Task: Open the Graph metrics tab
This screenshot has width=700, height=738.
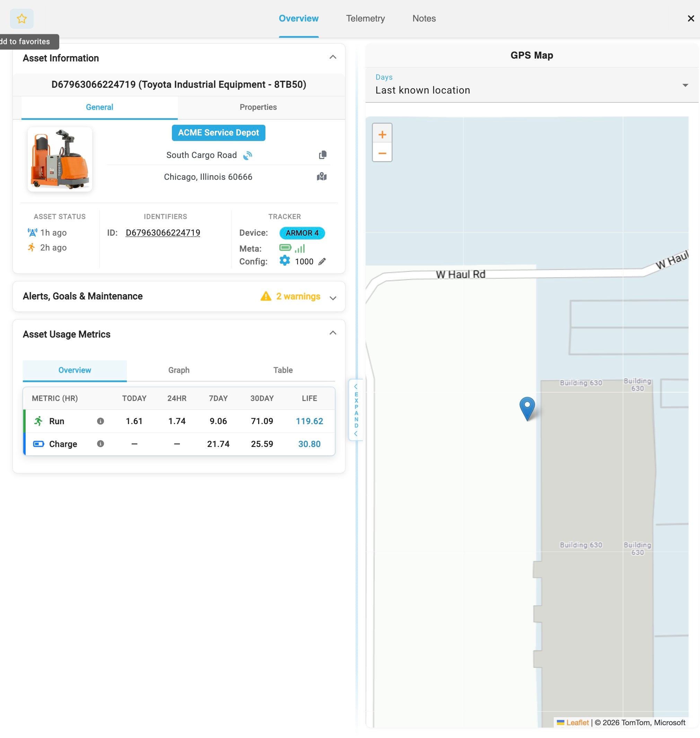Action: click(x=179, y=370)
